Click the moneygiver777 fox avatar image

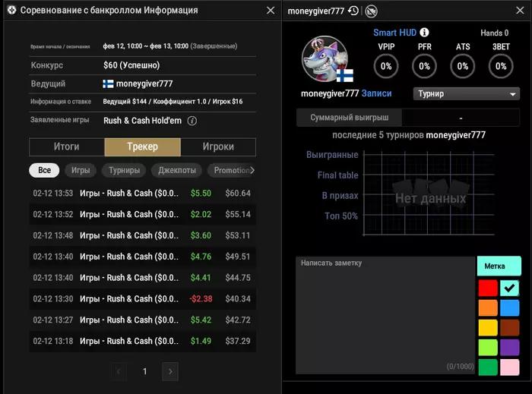tap(325, 59)
